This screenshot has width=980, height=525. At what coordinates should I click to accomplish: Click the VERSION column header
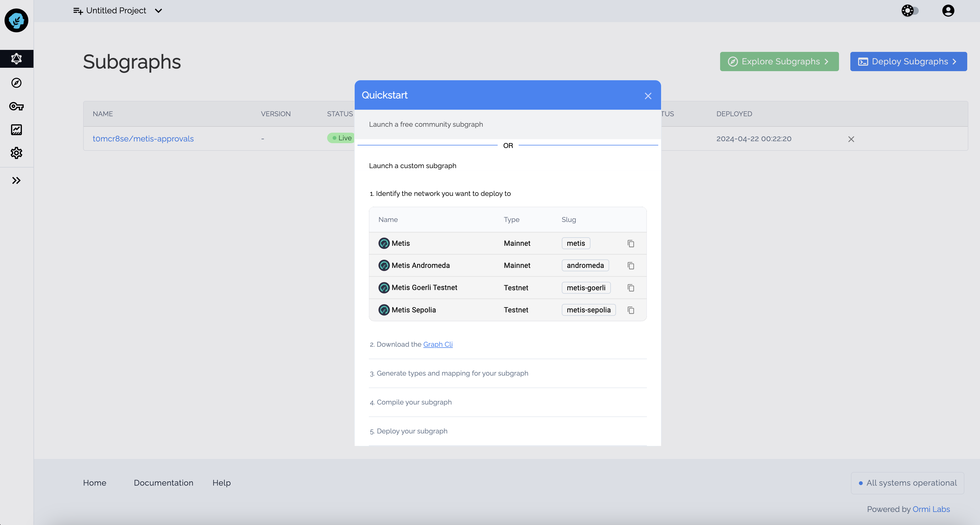(x=276, y=114)
